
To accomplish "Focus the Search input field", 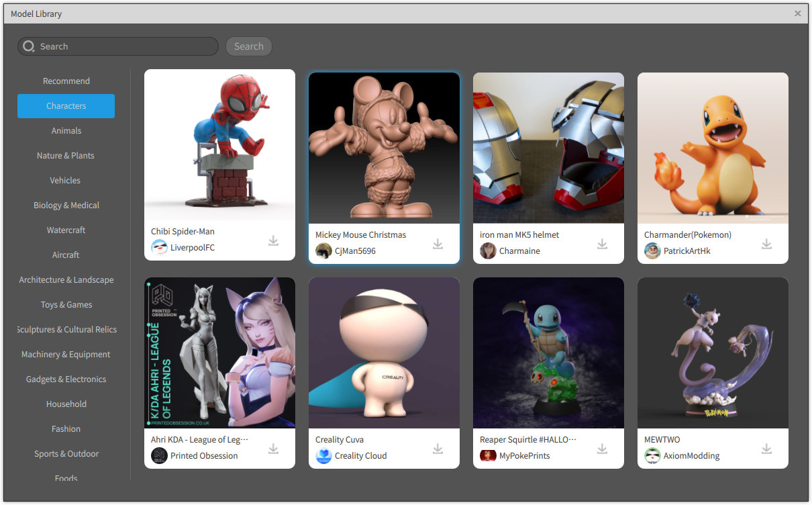I will [118, 46].
